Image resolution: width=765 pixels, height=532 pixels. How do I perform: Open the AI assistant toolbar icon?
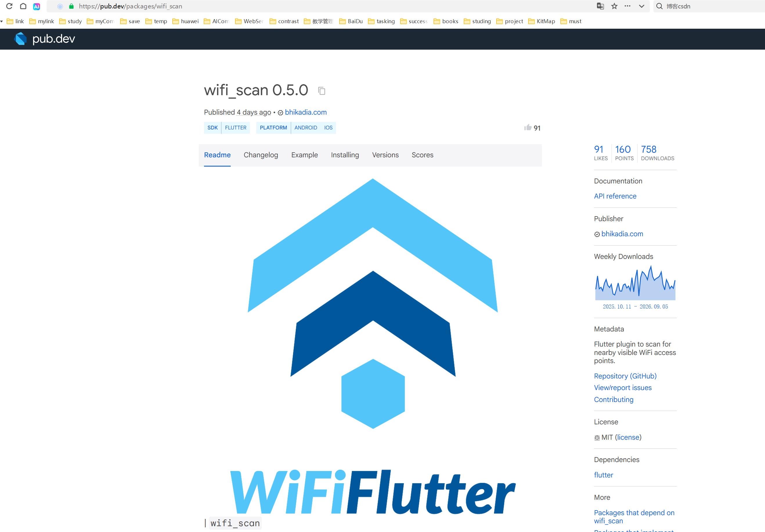(x=37, y=6)
